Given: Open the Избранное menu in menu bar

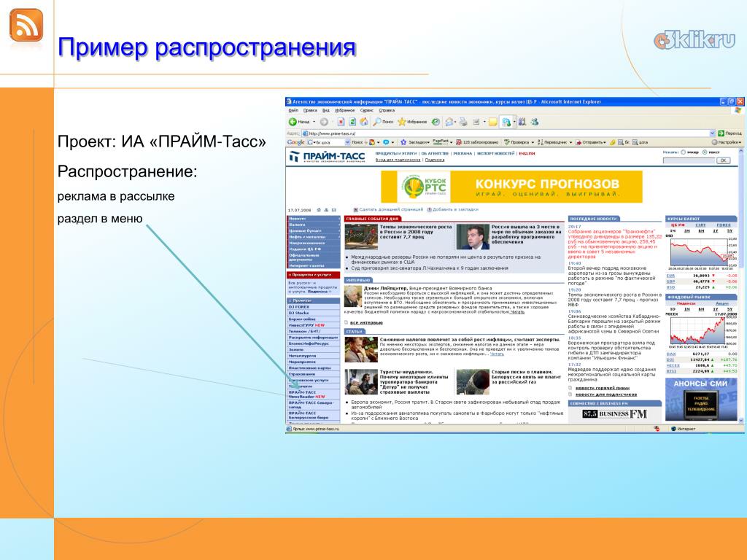Looking at the screenshot, I should [x=345, y=110].
